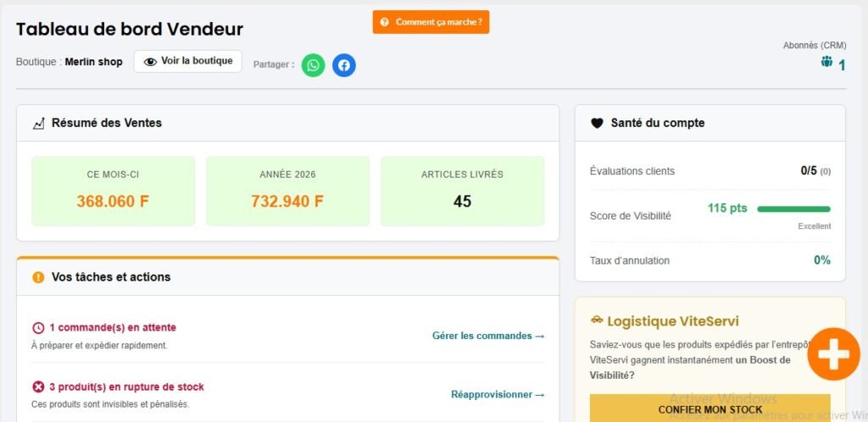Click the Logistique ViteServi heading

pos(672,321)
